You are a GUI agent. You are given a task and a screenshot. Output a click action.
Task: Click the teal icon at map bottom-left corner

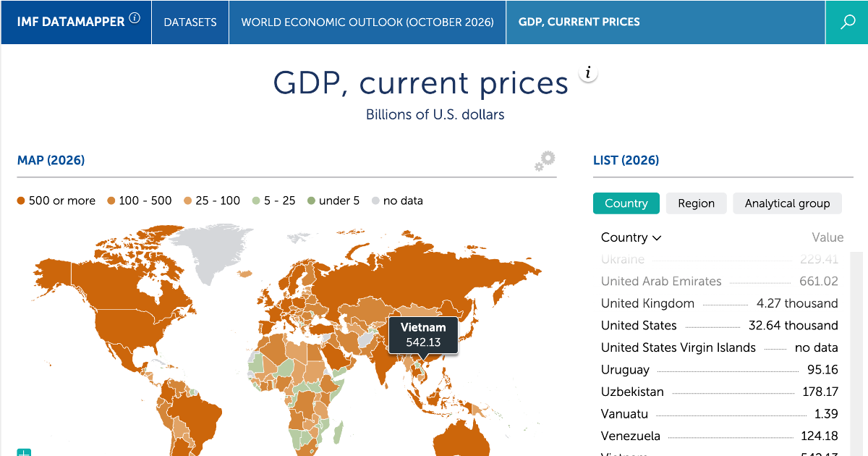[x=24, y=452]
